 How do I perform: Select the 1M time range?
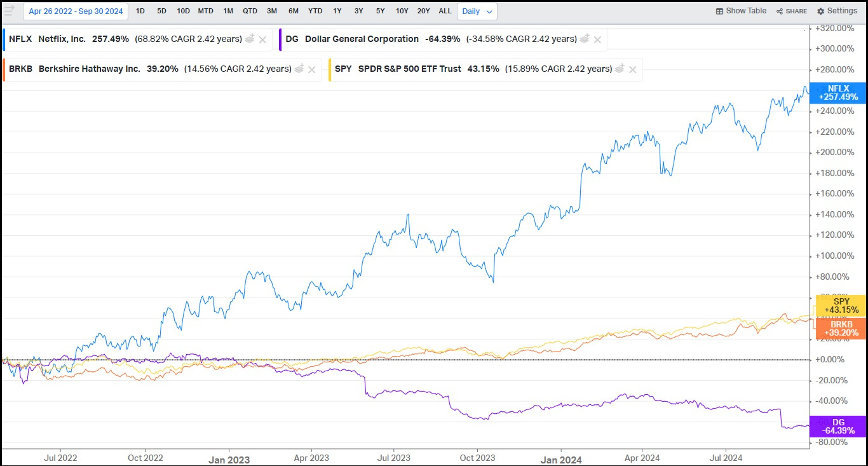[x=228, y=11]
